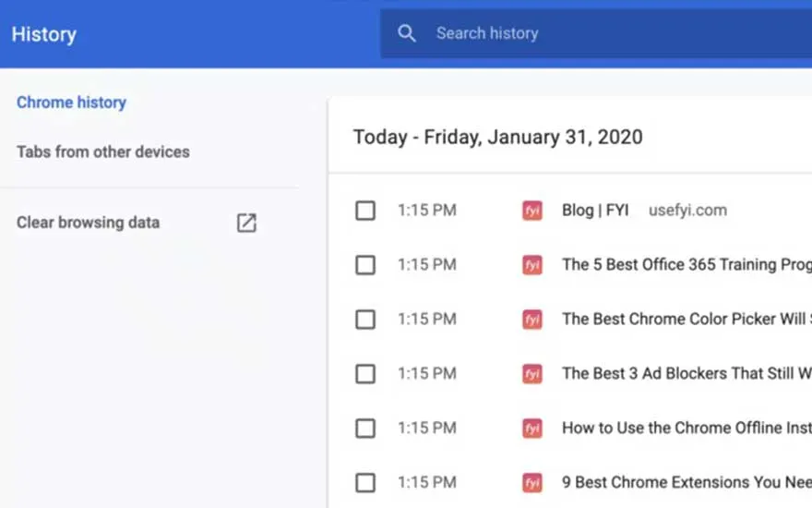Click the favicon of the Chrome Color Picker entry
Screen dimensions: 812x508
coord(532,320)
